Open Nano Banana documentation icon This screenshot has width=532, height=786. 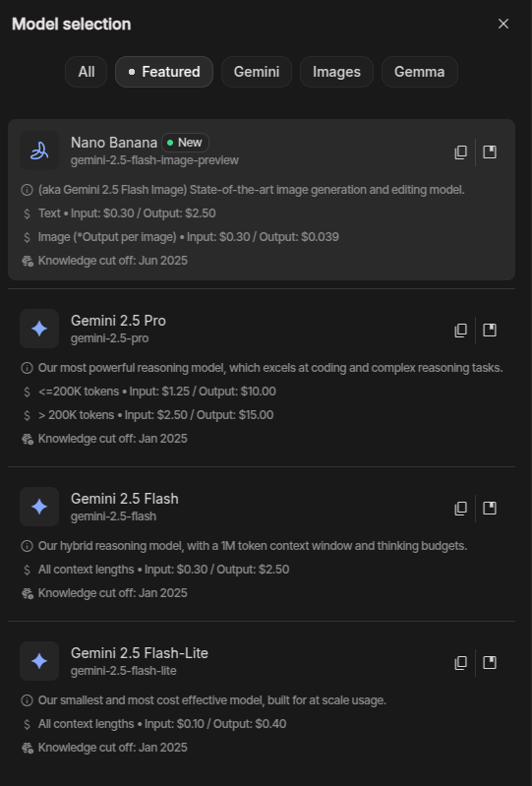490,152
